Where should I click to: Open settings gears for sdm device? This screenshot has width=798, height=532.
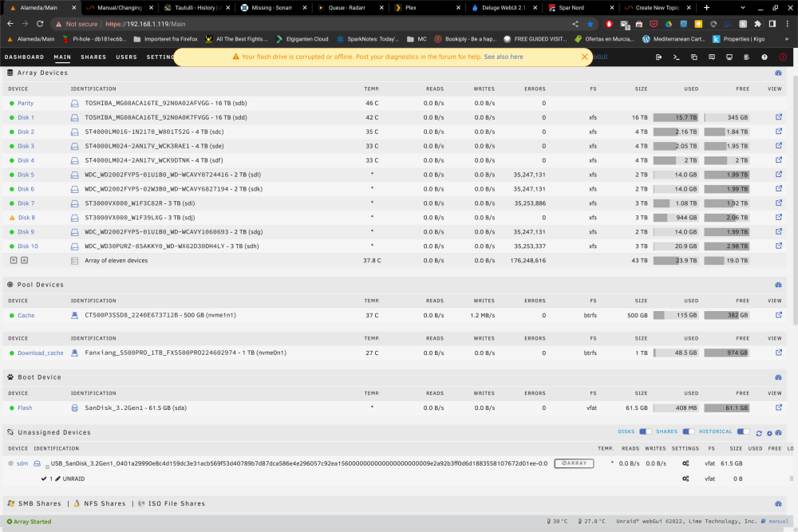(x=685, y=463)
